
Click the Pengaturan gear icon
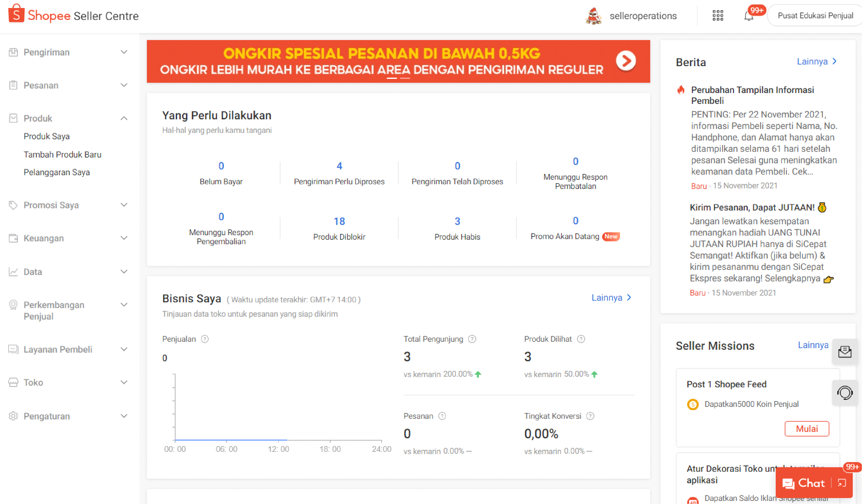(13, 416)
